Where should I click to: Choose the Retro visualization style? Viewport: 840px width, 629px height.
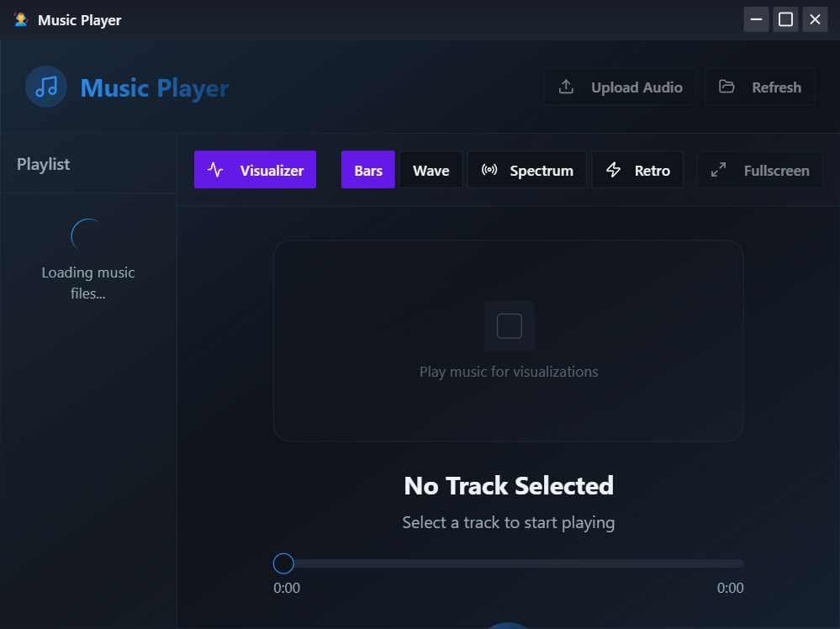(637, 170)
